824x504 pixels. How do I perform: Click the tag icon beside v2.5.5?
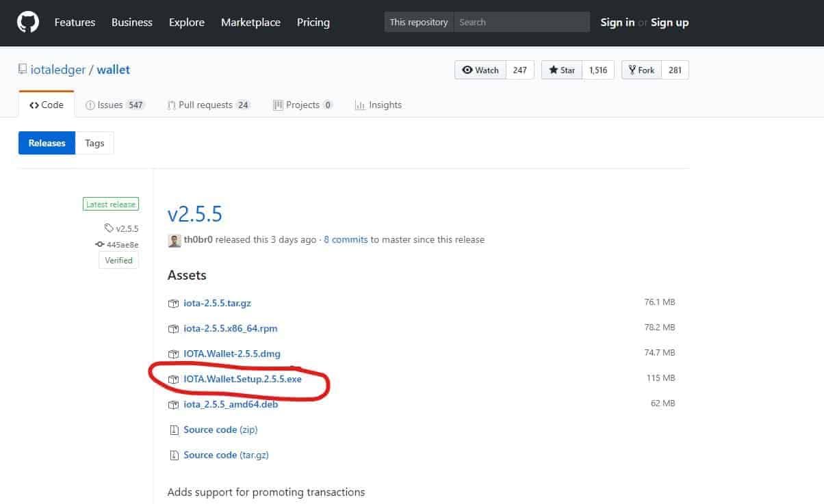point(110,228)
